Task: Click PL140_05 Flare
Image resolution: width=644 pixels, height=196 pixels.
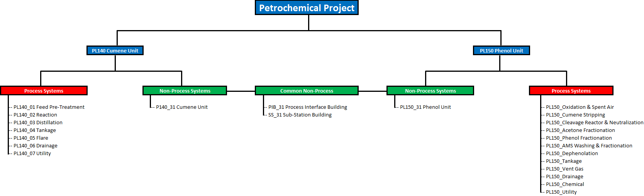Action: [x=31, y=138]
